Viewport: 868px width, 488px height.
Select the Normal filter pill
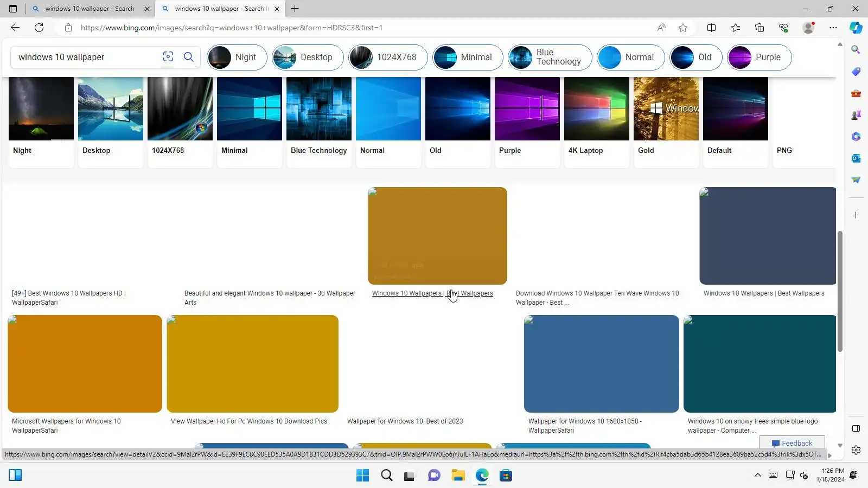(631, 57)
